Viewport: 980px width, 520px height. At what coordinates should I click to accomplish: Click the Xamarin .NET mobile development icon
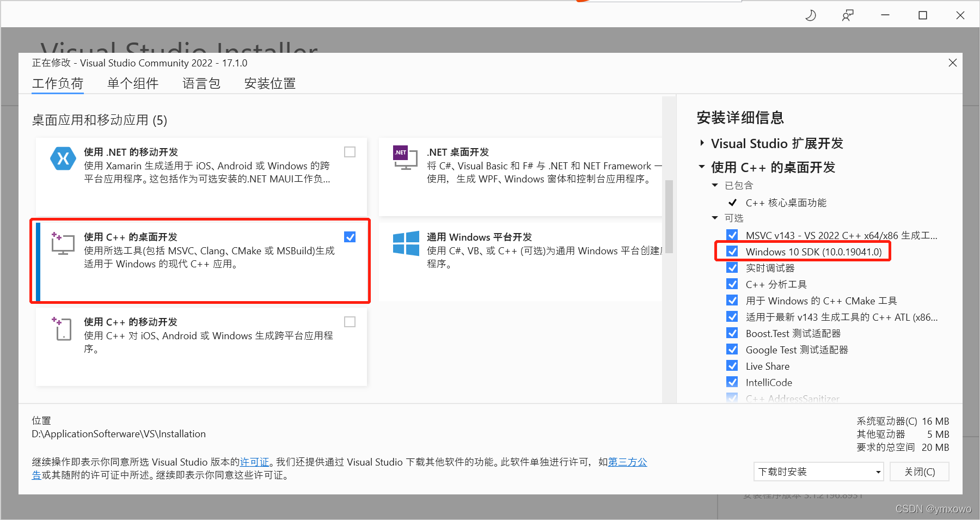pyautogui.click(x=63, y=158)
